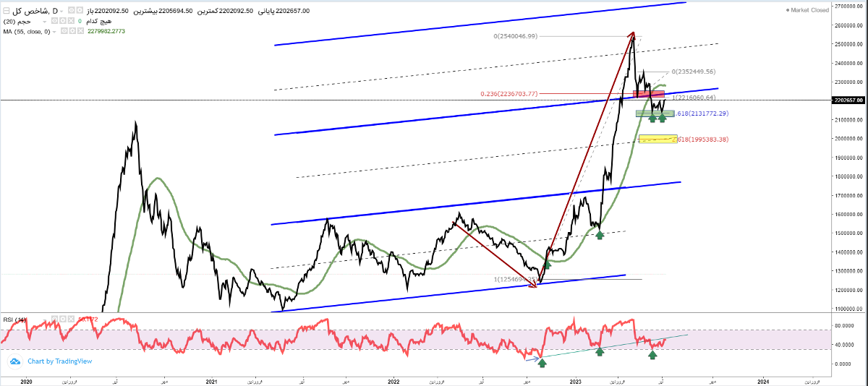Select the red 0.236 Fibonacci zone rectangle
Screen dimensions: 868x386
[x=649, y=94]
